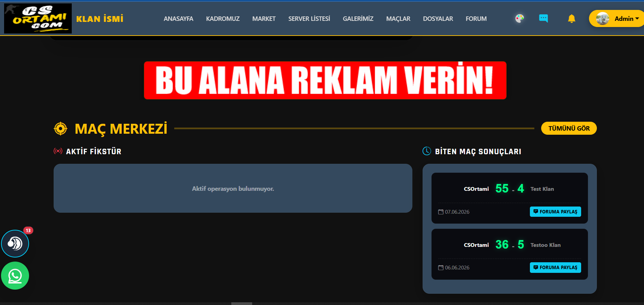Click the Aktif Fikstür heading
Image resolution: width=644 pixels, height=305 pixels.
click(x=94, y=151)
